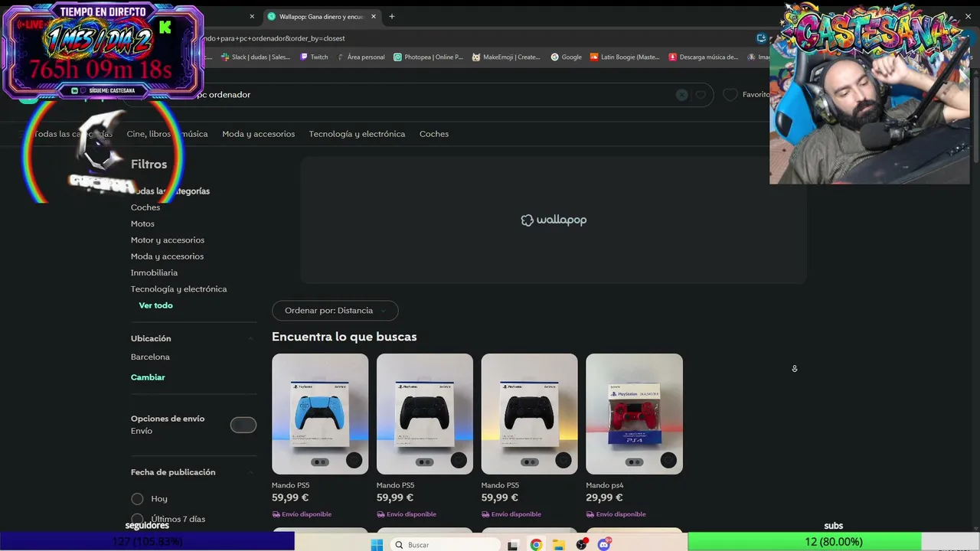Open OBS Studio from the taskbar

click(x=582, y=545)
